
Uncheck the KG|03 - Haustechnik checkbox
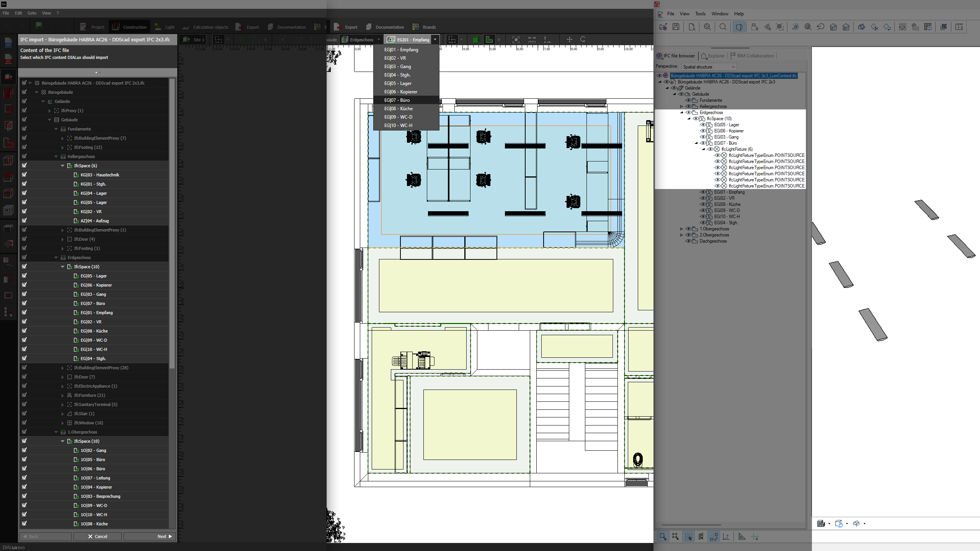(x=24, y=175)
